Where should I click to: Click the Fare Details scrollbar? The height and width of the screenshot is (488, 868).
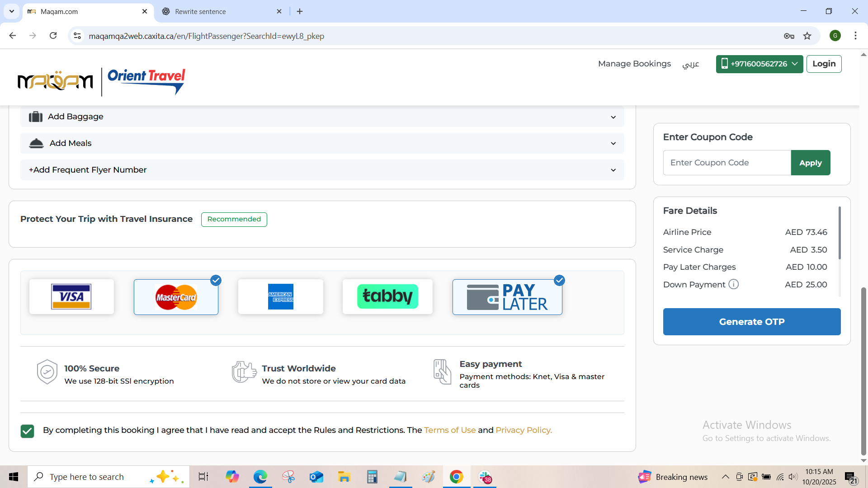(840, 233)
